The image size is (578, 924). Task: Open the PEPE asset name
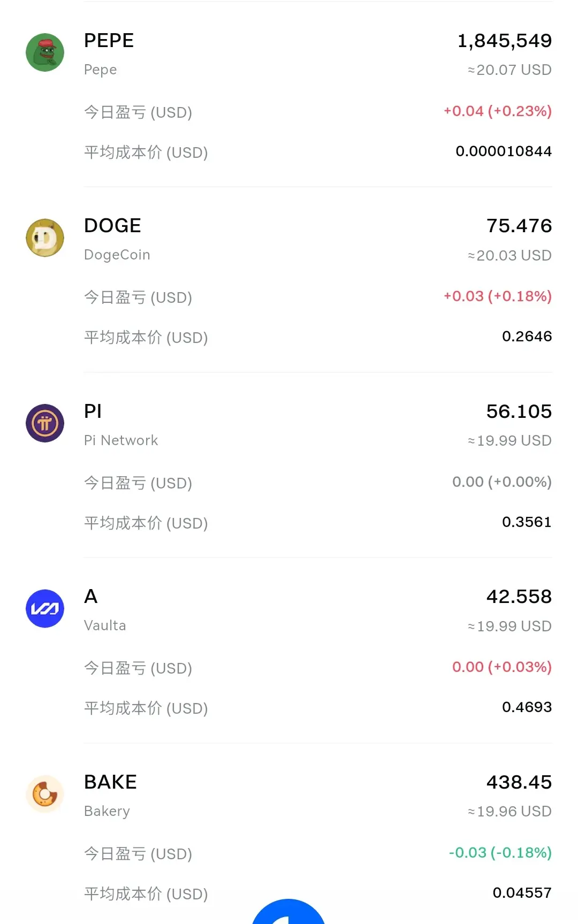click(109, 41)
